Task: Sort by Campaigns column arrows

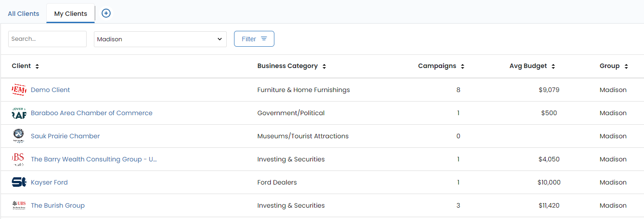Action: [x=463, y=66]
